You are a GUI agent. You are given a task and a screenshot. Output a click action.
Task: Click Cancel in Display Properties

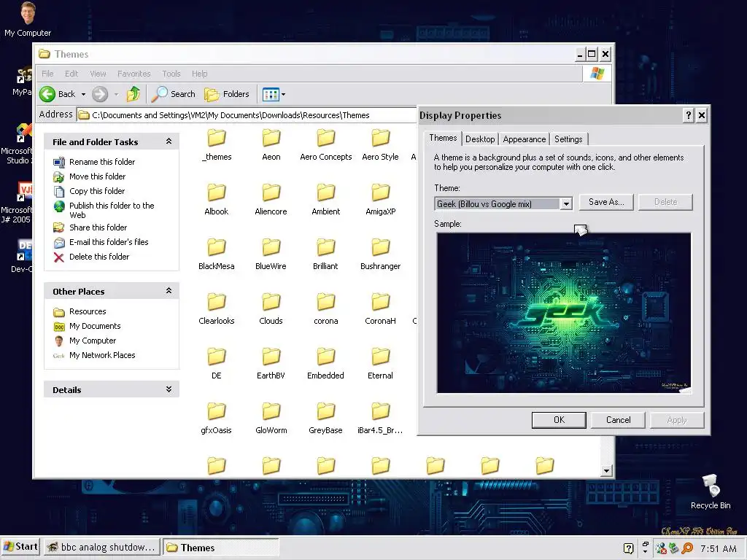tap(618, 420)
